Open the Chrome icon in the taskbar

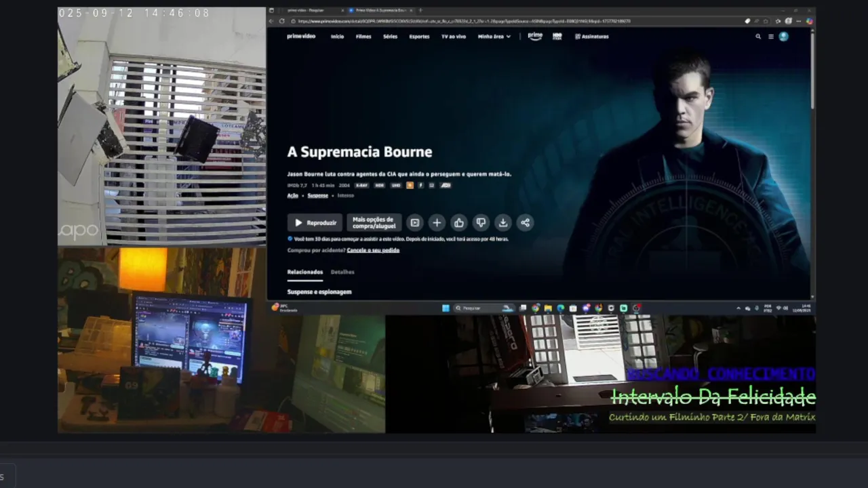click(x=536, y=308)
